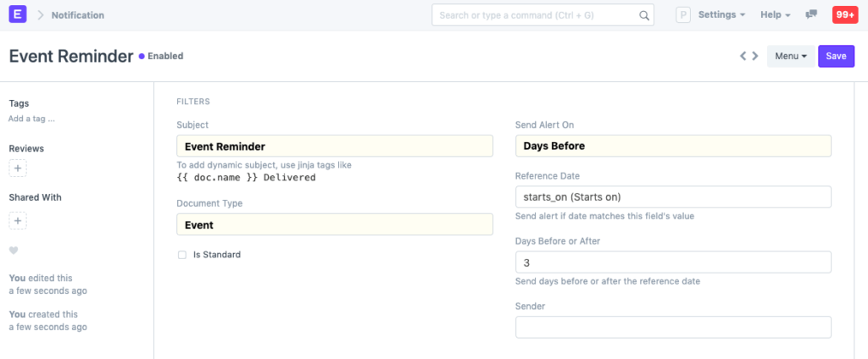868x359 pixels.
Task: Go to next document arrow
Action: 754,56
